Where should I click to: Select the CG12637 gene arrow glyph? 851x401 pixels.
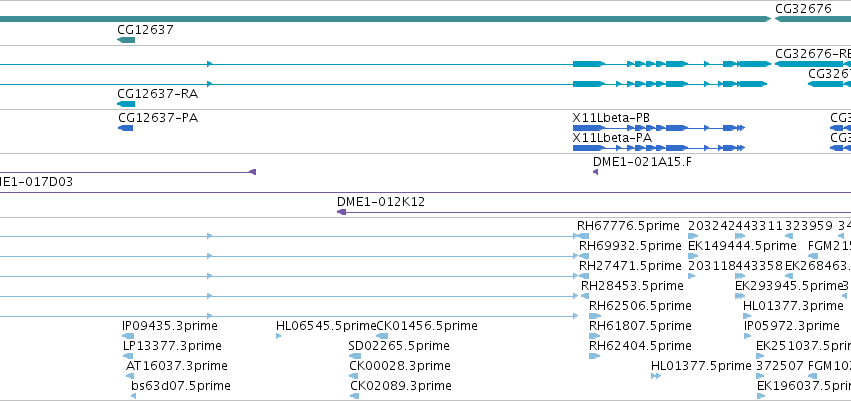[x=126, y=40]
